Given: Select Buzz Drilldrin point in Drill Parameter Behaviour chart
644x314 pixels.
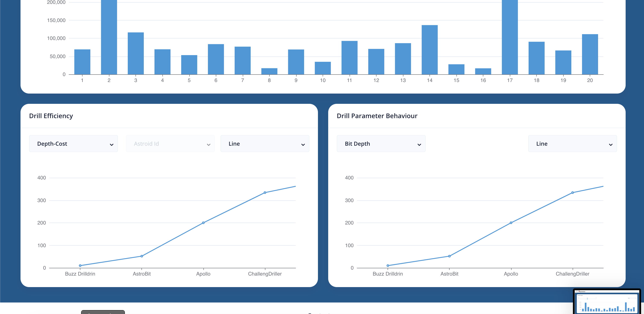Looking at the screenshot, I should (x=388, y=266).
